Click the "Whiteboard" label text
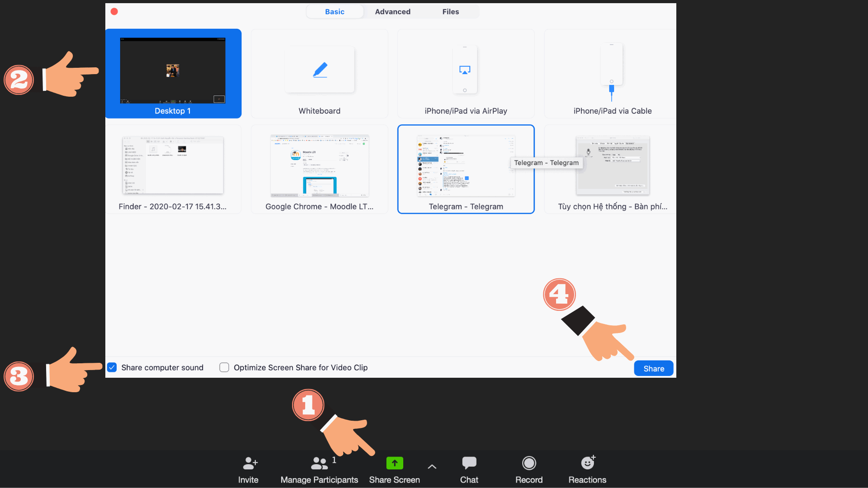The height and width of the screenshot is (488, 868). [319, 111]
